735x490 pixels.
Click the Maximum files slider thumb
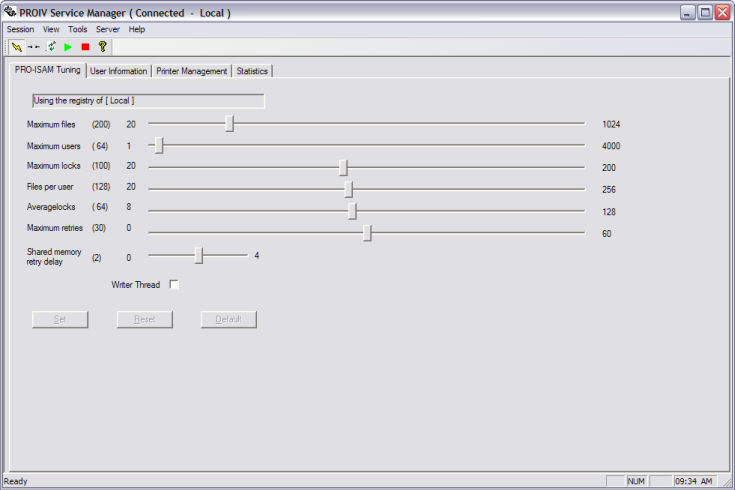(x=229, y=124)
